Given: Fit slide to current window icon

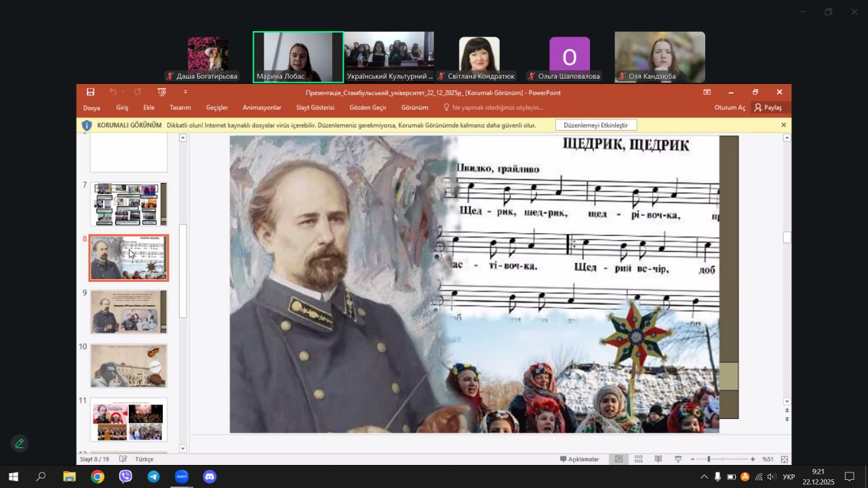Looking at the screenshot, I should click(x=785, y=459).
